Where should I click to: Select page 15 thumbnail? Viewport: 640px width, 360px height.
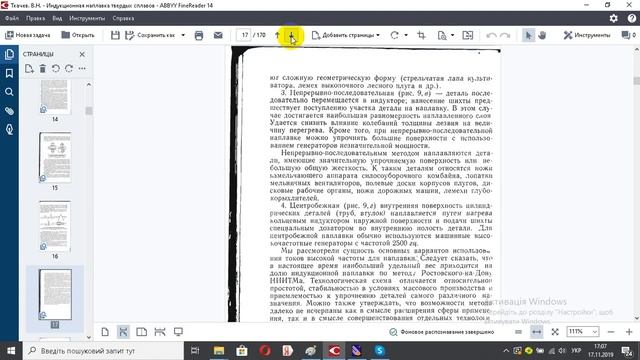pos(55,157)
